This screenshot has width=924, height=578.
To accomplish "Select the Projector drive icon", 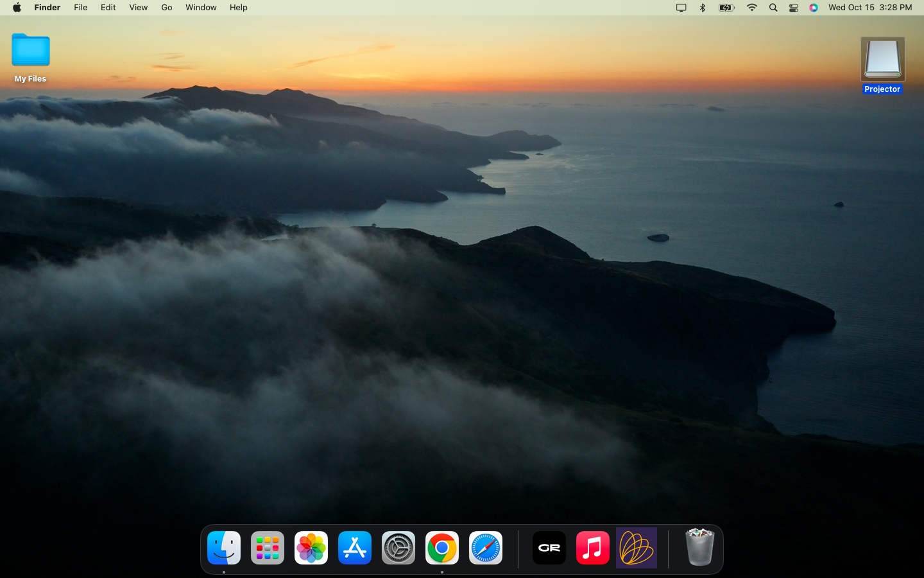I will tap(882, 59).
